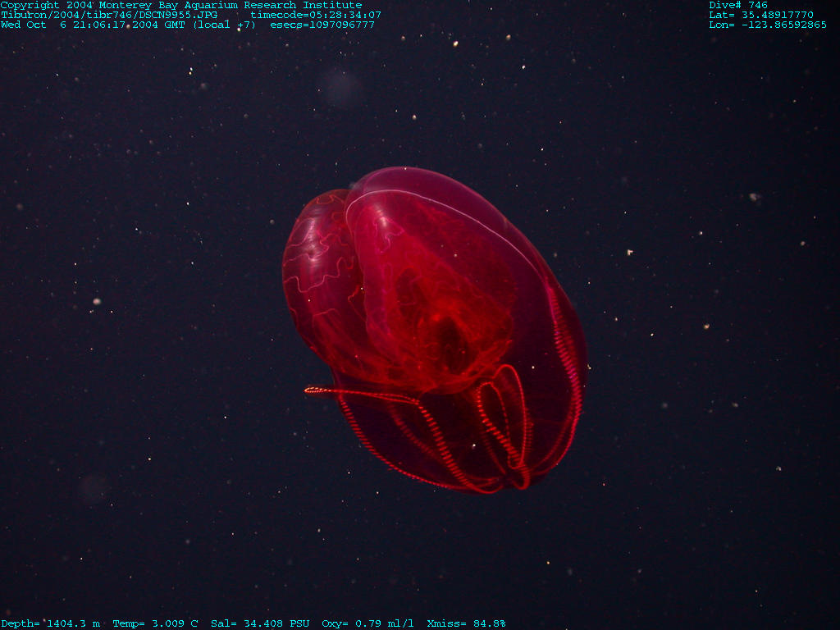Click the Monterey Bay Aquarium copyright text
Screen dimensions: 840x630
181,5
